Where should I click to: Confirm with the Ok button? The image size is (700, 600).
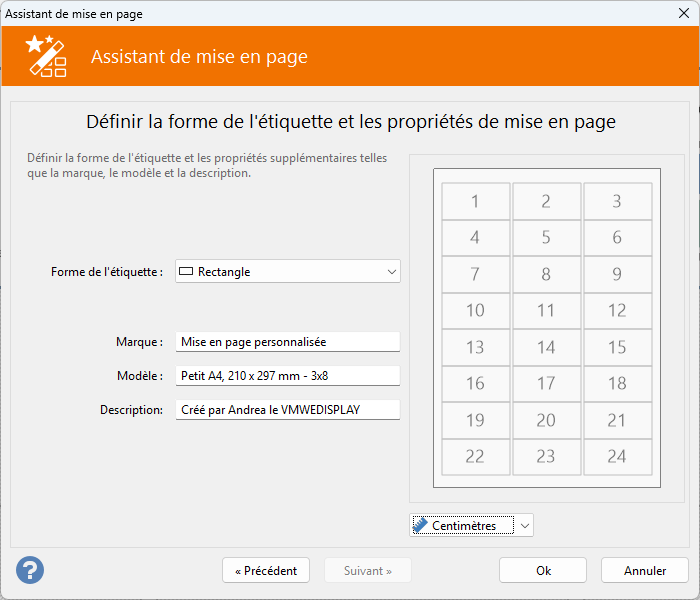543,570
